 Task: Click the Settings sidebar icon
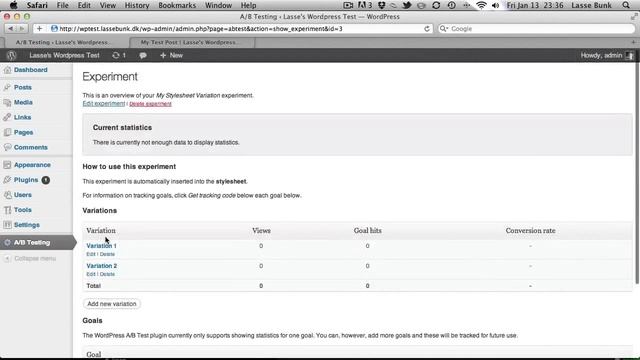[7, 225]
